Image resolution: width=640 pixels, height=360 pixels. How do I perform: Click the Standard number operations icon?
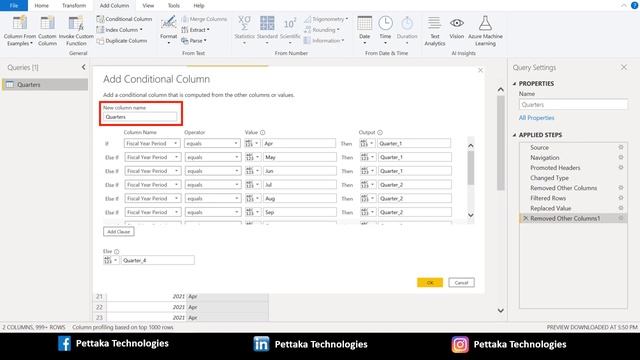coord(267,24)
